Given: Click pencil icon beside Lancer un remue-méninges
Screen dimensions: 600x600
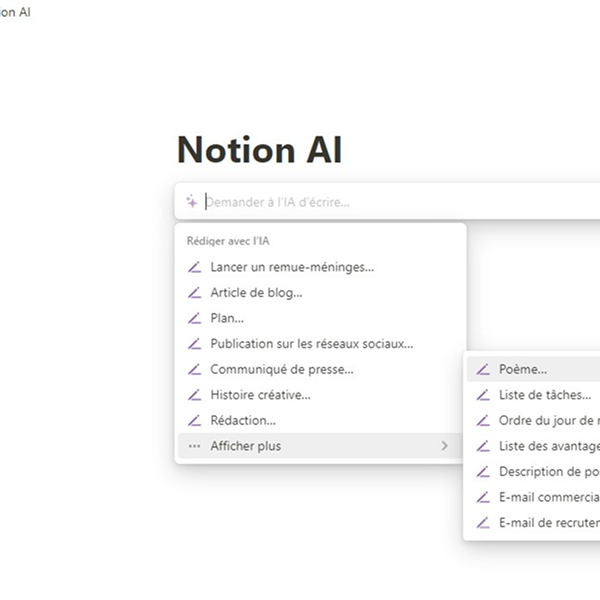Looking at the screenshot, I should click(194, 267).
